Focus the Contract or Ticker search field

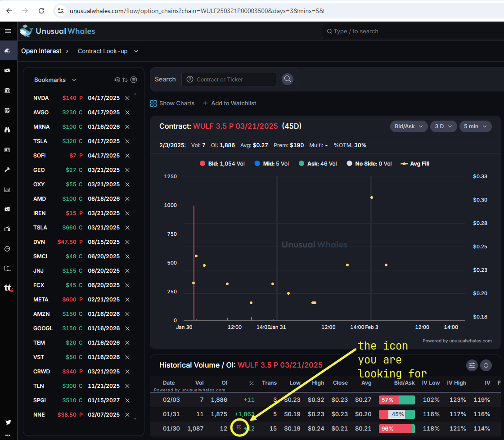coord(229,79)
